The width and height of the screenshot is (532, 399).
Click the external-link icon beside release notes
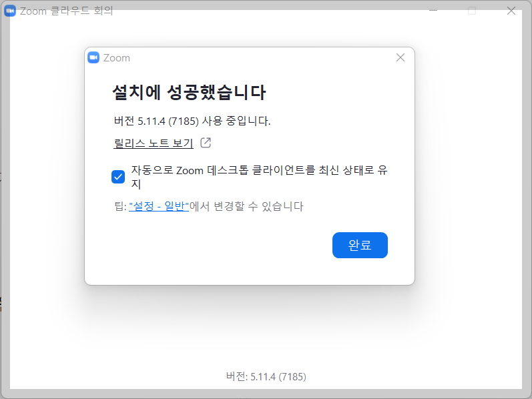[x=206, y=143]
